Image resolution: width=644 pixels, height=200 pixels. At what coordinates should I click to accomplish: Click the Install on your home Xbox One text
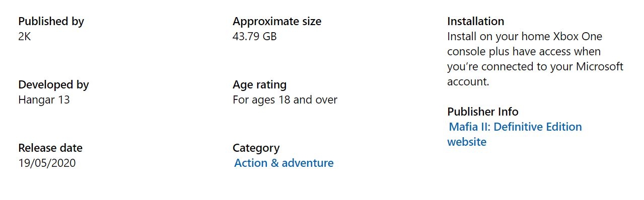click(x=525, y=36)
